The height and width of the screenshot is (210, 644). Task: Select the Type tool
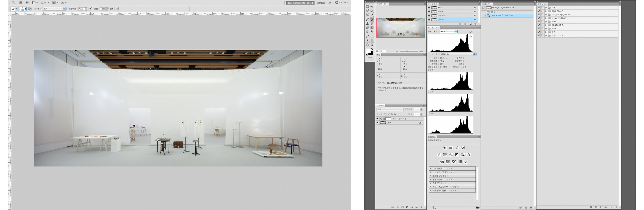372,36
